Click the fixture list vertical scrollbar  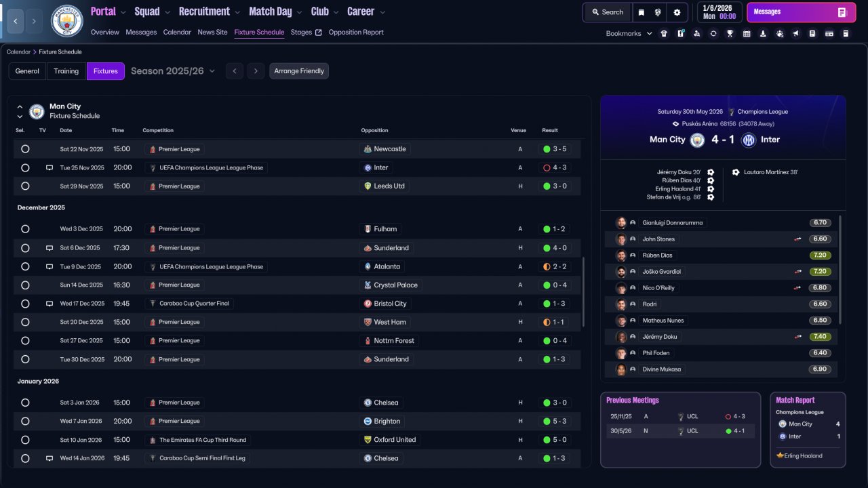583,291
